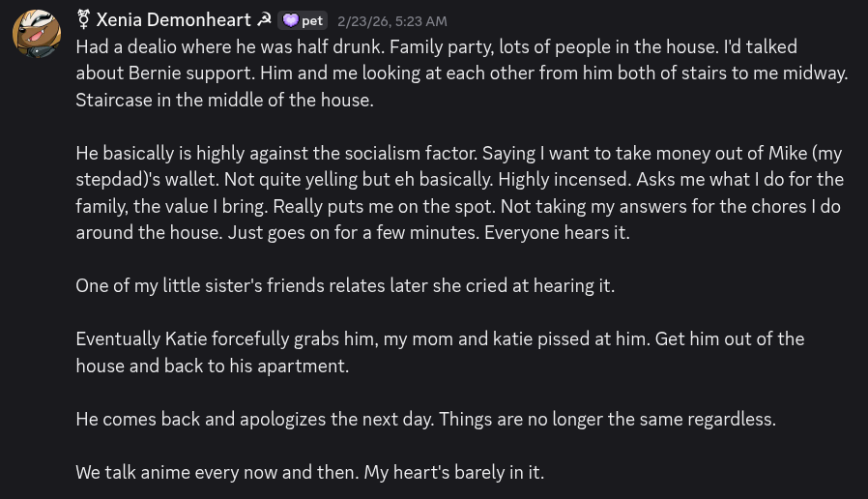Click the line 'Staircase in the middle of the house'
The image size is (868, 499).
pos(224,100)
